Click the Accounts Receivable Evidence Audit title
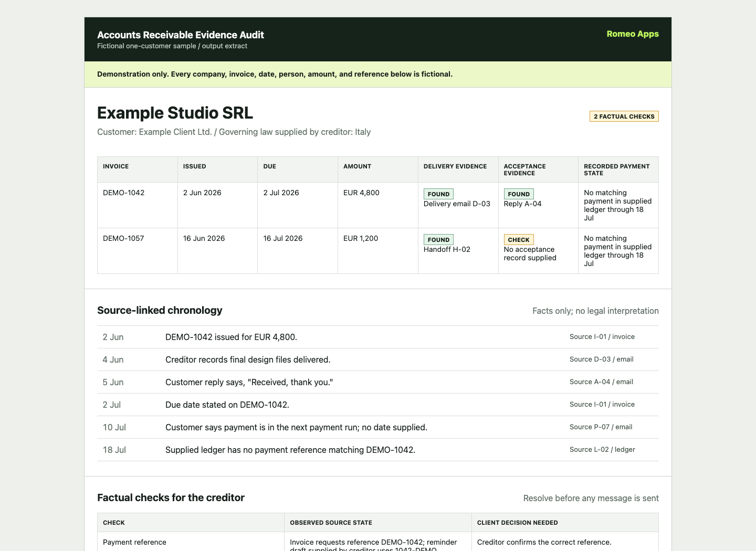756x551 pixels. click(x=181, y=35)
